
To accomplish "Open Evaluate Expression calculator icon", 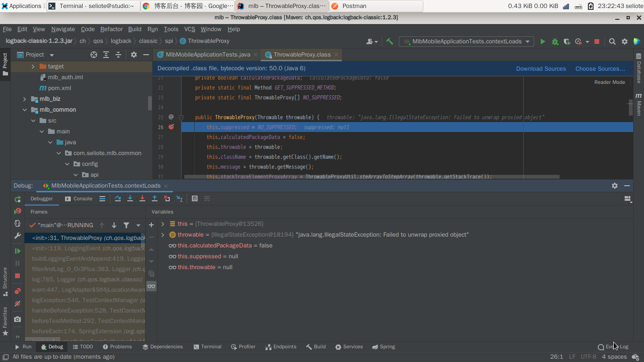I will coord(195,198).
